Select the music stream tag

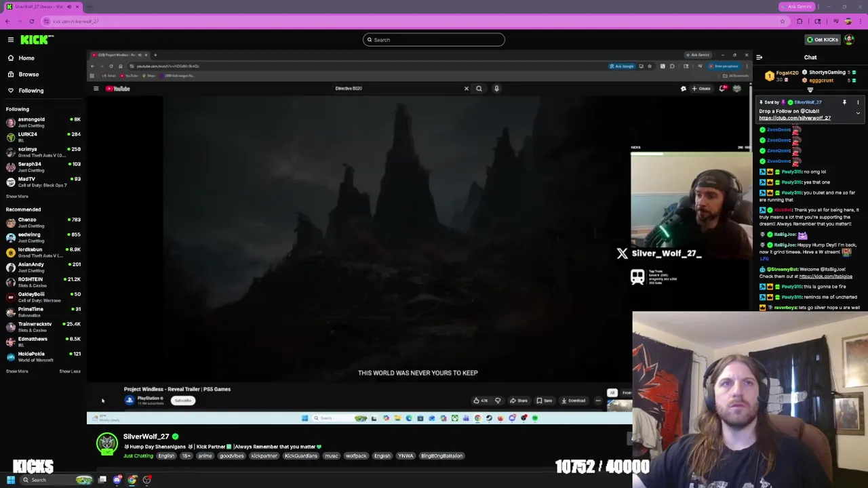(331, 456)
